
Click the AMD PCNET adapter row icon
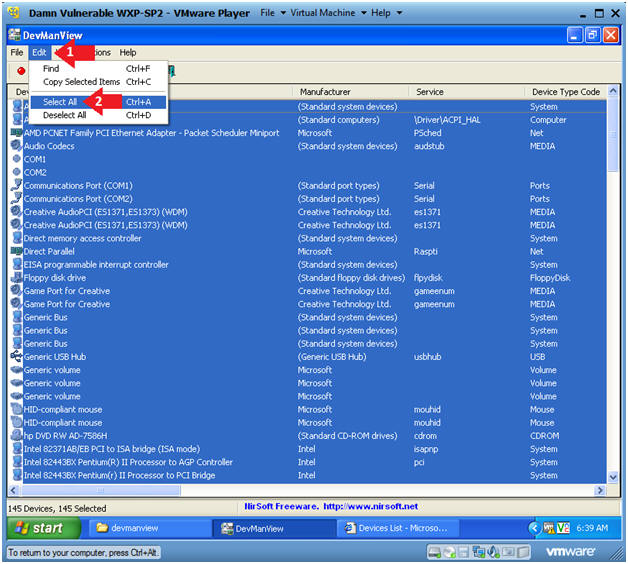pos(16,133)
